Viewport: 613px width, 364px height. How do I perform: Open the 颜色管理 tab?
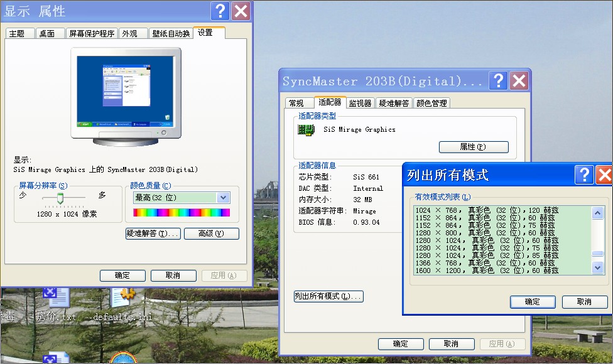coord(431,103)
